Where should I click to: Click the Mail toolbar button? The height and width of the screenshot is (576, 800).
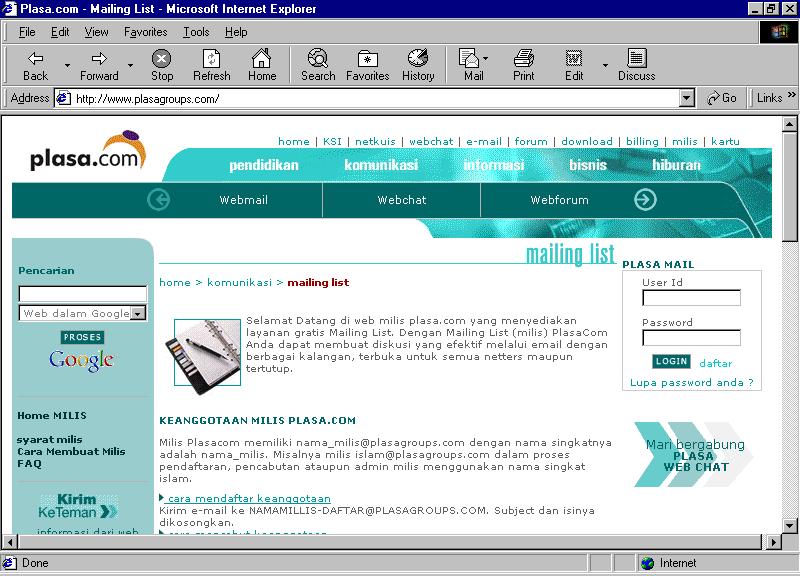pyautogui.click(x=472, y=65)
